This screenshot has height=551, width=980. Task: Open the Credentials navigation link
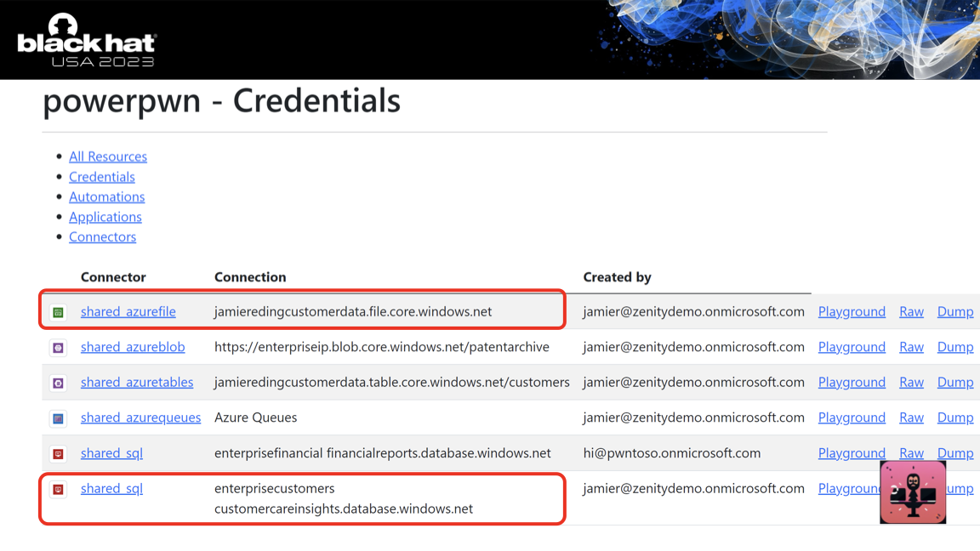[x=102, y=177]
